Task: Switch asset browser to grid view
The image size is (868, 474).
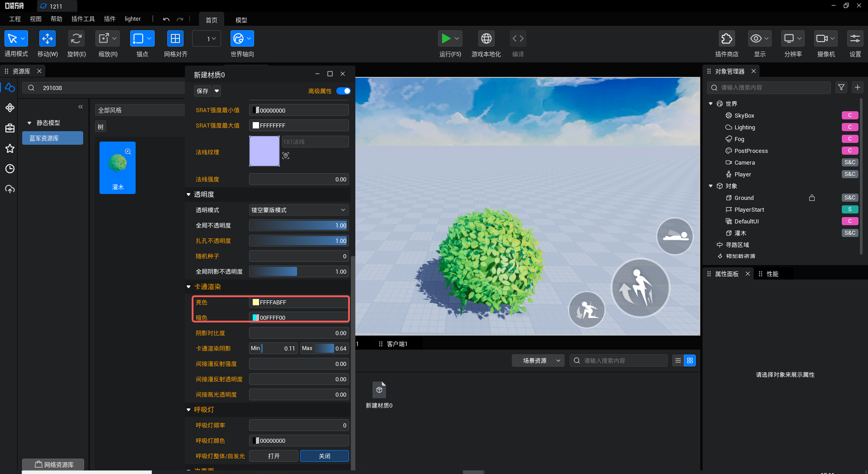Action: [690, 360]
